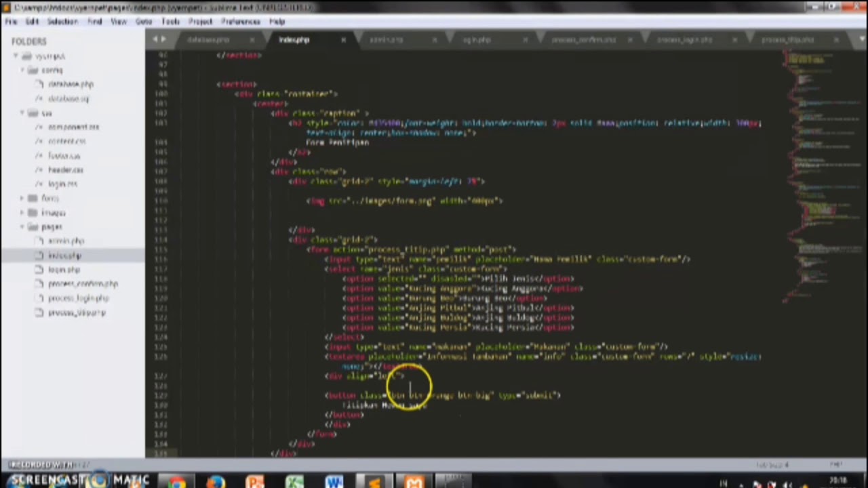Open footer.css in the sidebar
868x488 pixels.
point(64,156)
